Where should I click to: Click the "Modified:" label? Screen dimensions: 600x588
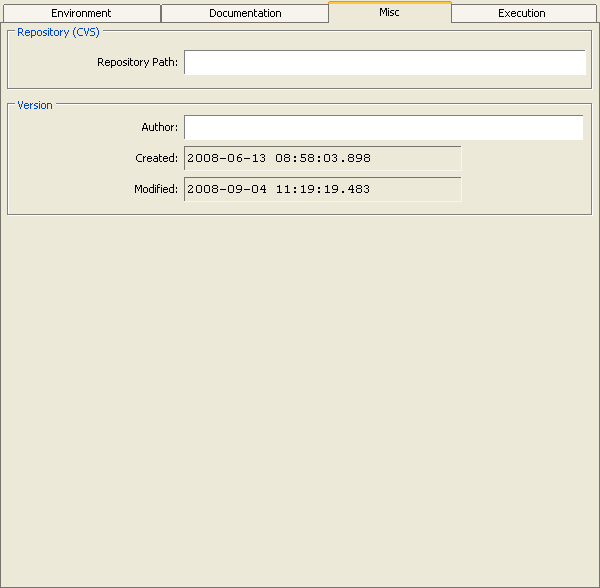tap(155, 189)
